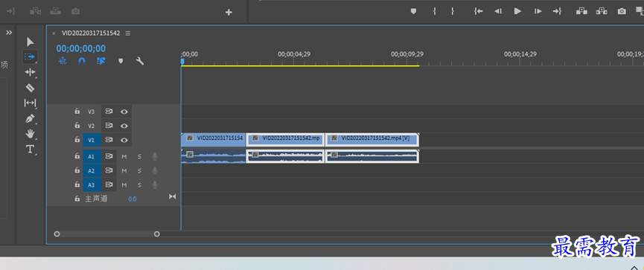Close the VID20220317151542 sequence tab
Viewport: 644px width, 270px height.
coord(54,33)
